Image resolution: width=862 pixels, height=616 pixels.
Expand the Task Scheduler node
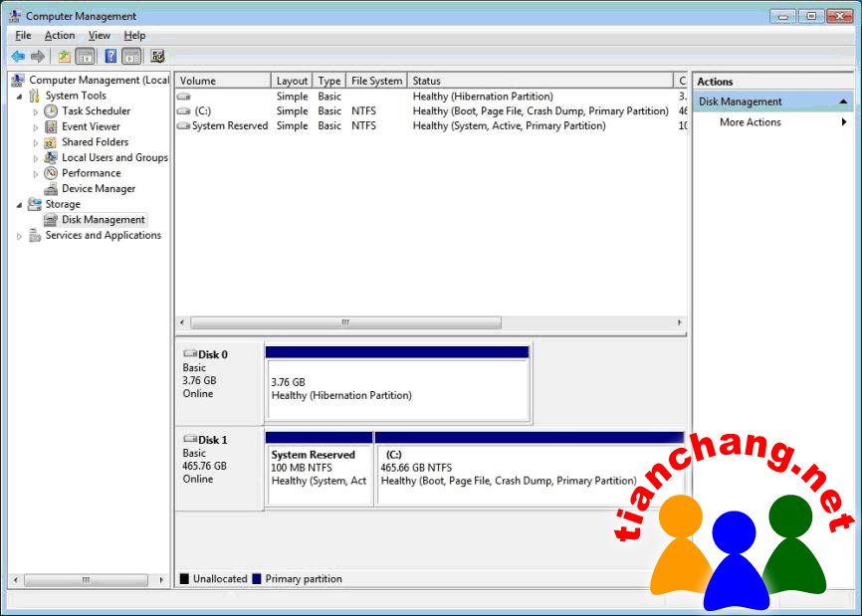point(36,111)
